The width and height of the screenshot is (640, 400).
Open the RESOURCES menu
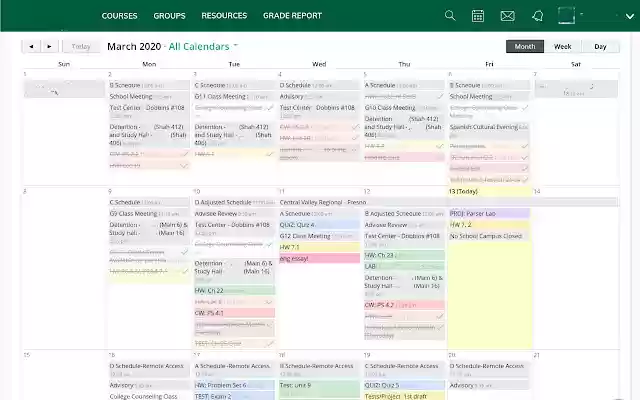coord(224,16)
